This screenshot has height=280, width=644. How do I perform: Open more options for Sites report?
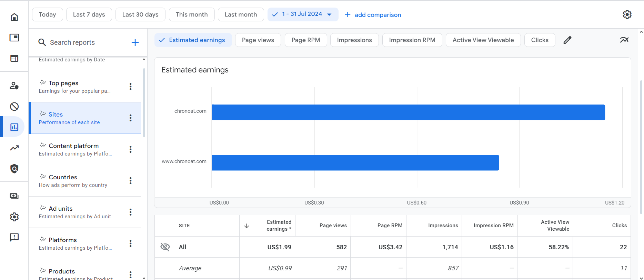[x=130, y=118]
